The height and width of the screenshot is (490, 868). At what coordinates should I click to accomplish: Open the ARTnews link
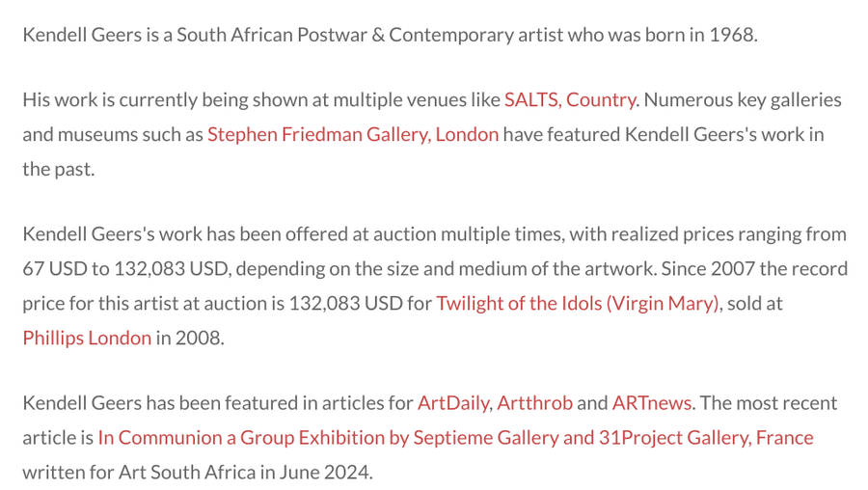tap(652, 403)
